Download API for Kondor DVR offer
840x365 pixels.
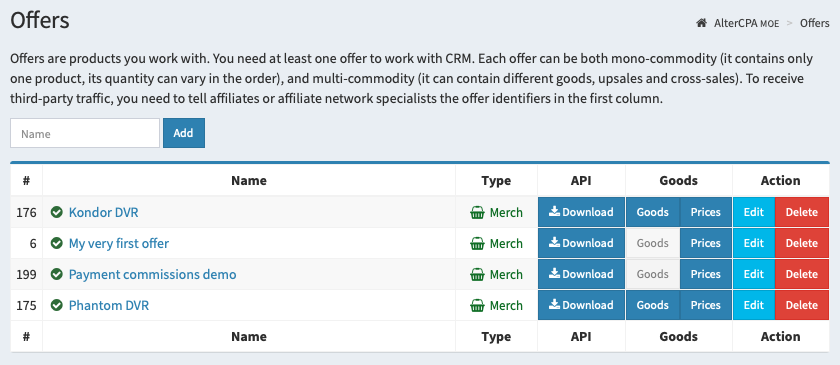point(581,212)
